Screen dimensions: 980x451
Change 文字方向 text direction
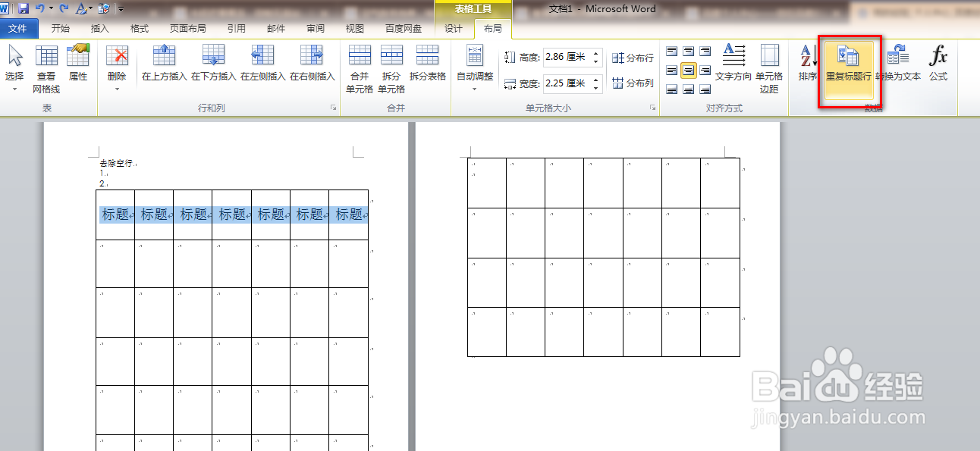click(733, 63)
